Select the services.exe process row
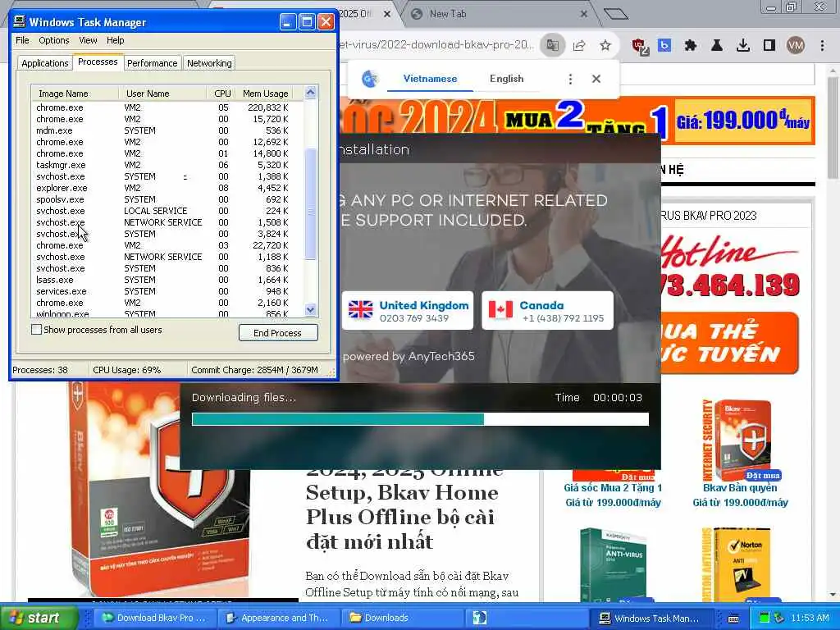 point(167,291)
